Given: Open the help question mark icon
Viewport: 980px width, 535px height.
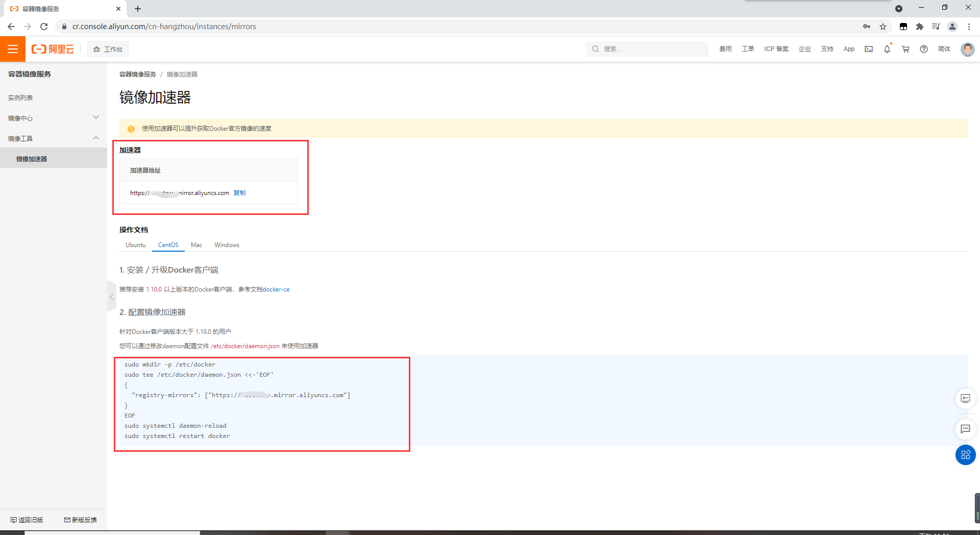Looking at the screenshot, I should click(x=924, y=49).
